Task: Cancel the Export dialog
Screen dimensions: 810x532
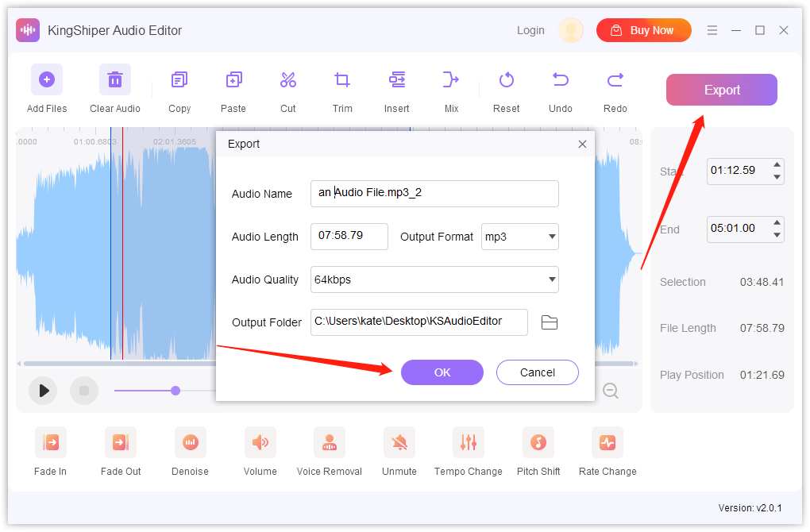Action: (x=537, y=372)
